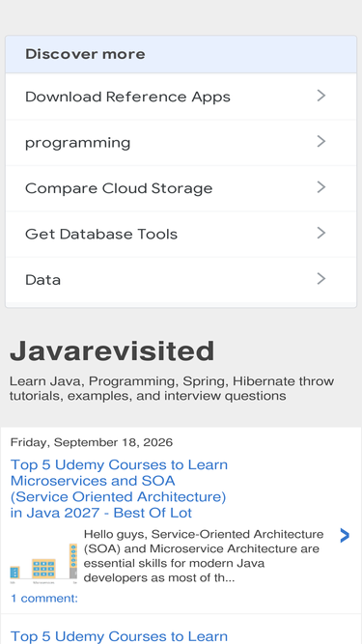Tap chevron next to Compare Cloud Storage
Screen dimensions: 362x644
321,187
